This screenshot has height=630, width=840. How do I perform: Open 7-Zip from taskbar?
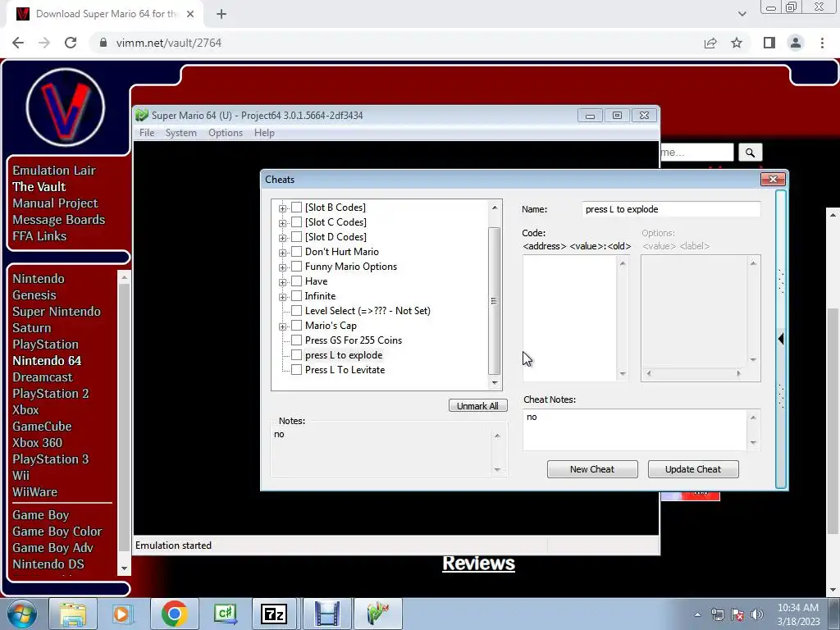274,614
